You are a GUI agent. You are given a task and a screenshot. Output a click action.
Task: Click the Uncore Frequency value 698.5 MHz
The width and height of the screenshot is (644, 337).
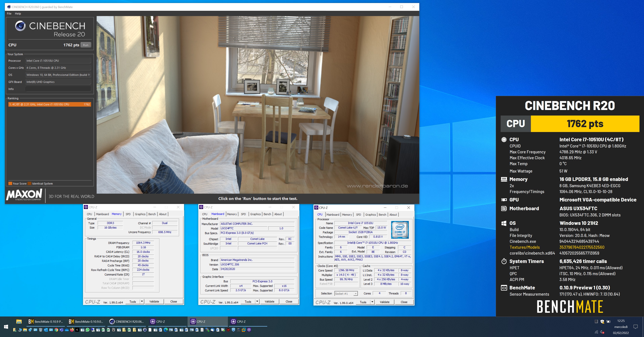[x=165, y=232]
